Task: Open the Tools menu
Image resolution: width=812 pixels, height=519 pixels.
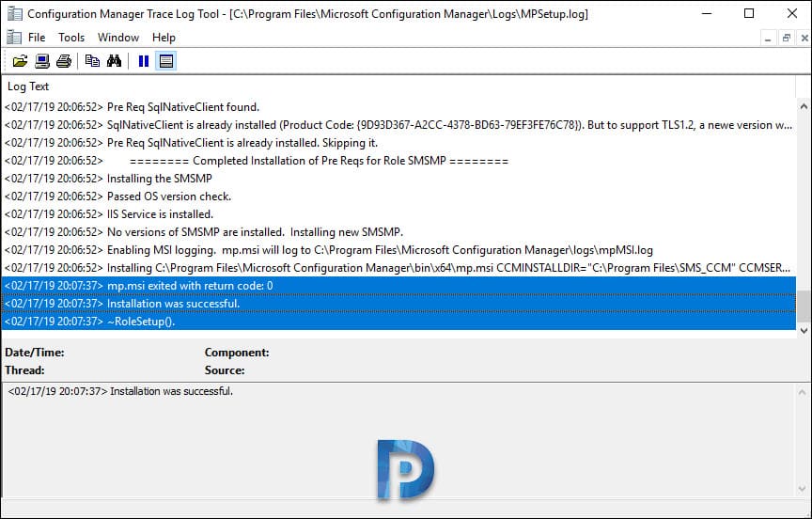Action: tap(70, 38)
